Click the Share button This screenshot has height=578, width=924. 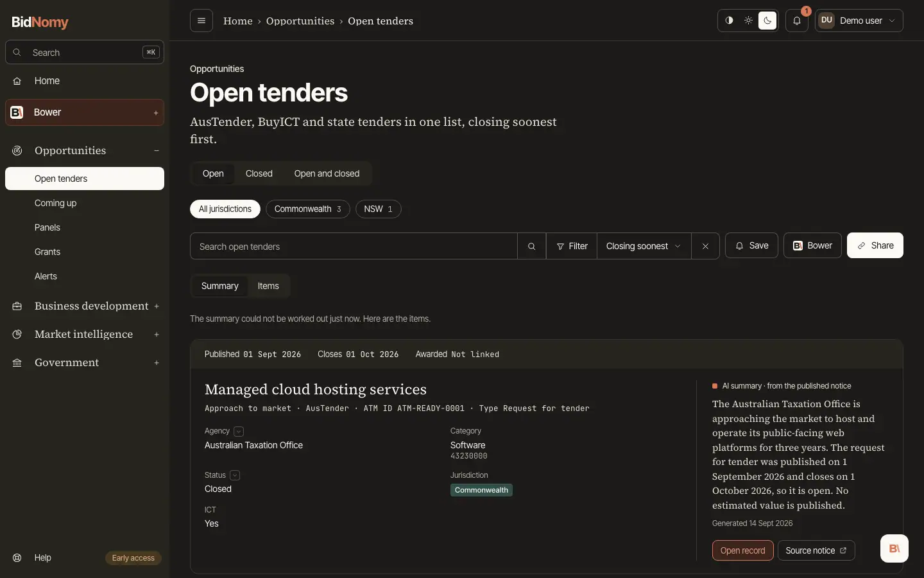pos(875,245)
